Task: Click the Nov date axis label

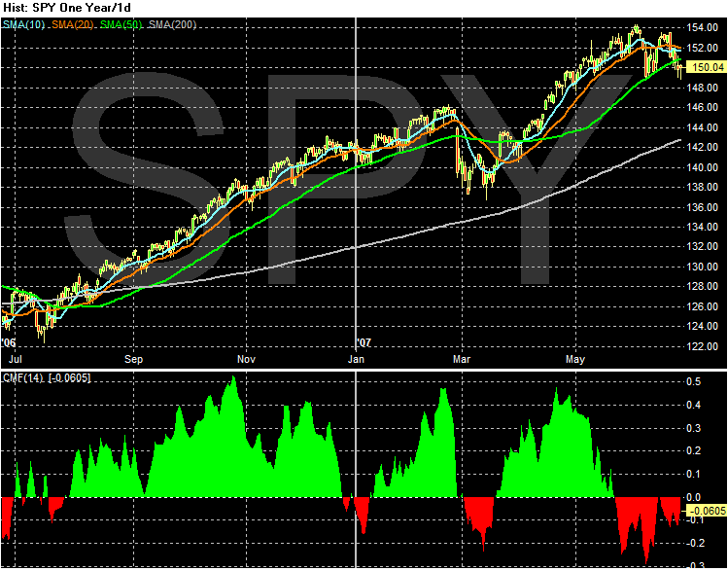Action: [246, 360]
